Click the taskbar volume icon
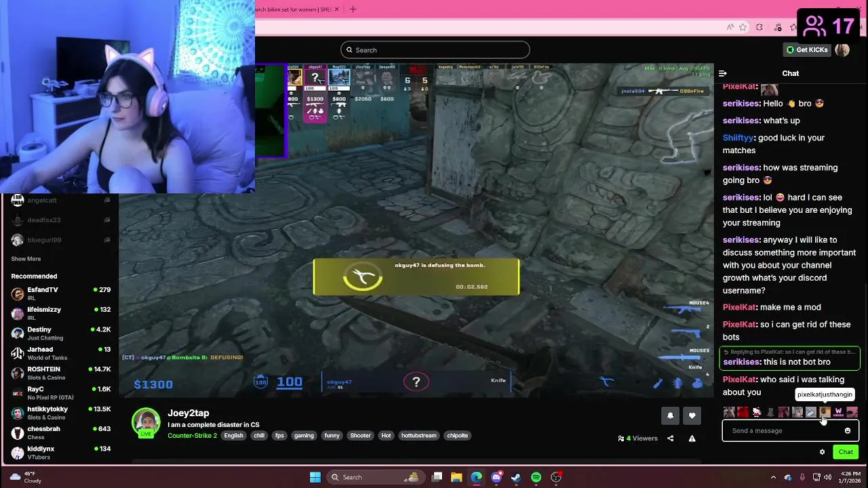Image resolution: width=868 pixels, height=488 pixels. tap(829, 477)
